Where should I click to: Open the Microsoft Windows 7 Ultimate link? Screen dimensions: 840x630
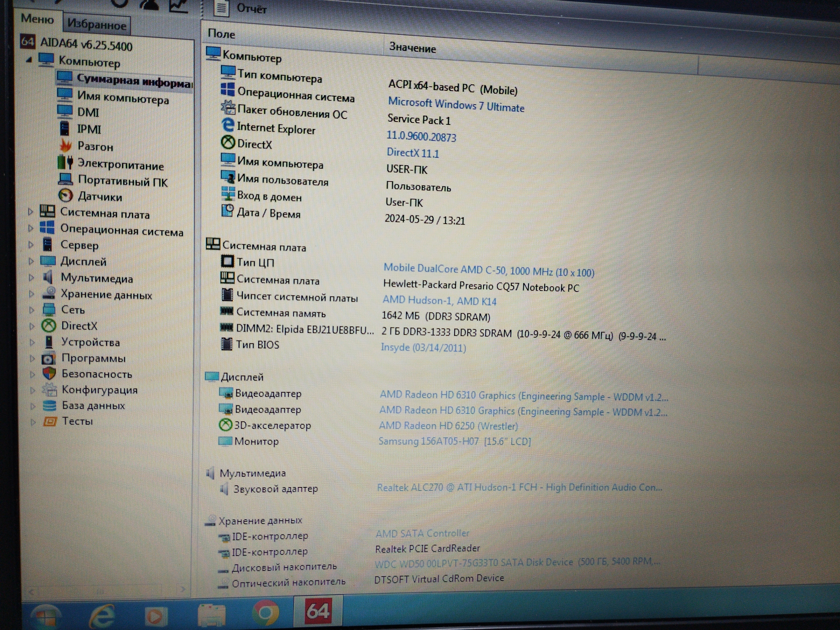pos(456,105)
